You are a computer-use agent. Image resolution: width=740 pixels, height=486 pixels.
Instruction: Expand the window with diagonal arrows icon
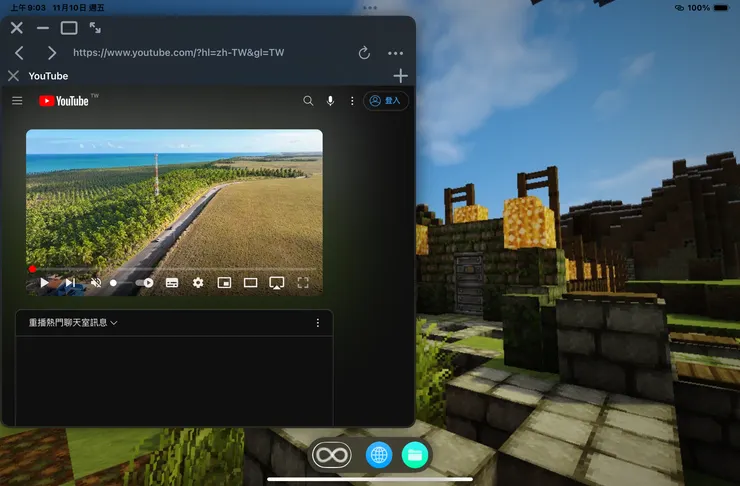pos(95,28)
